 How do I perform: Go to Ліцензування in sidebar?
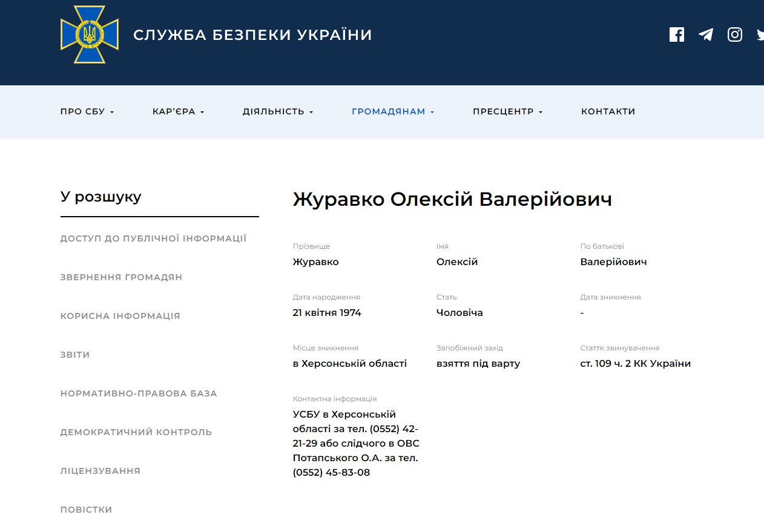coord(100,471)
